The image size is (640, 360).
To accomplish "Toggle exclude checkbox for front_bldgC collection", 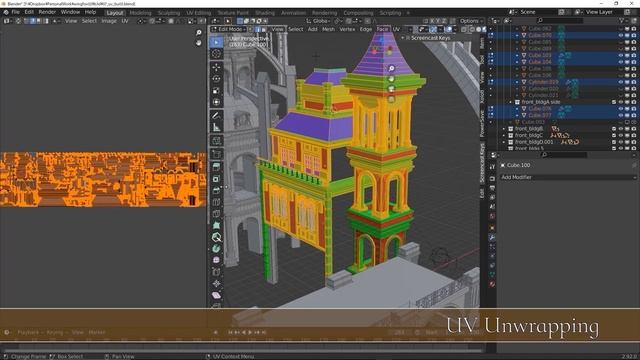I will click(614, 136).
